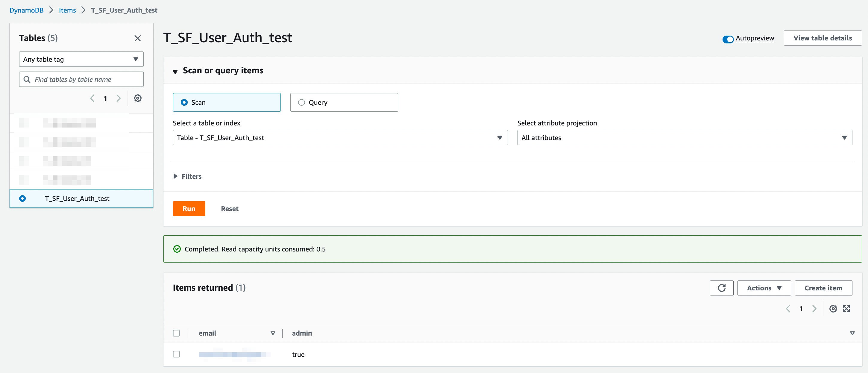Refresh the items returned list
Screen dimensions: 868x373
pyautogui.click(x=721, y=288)
